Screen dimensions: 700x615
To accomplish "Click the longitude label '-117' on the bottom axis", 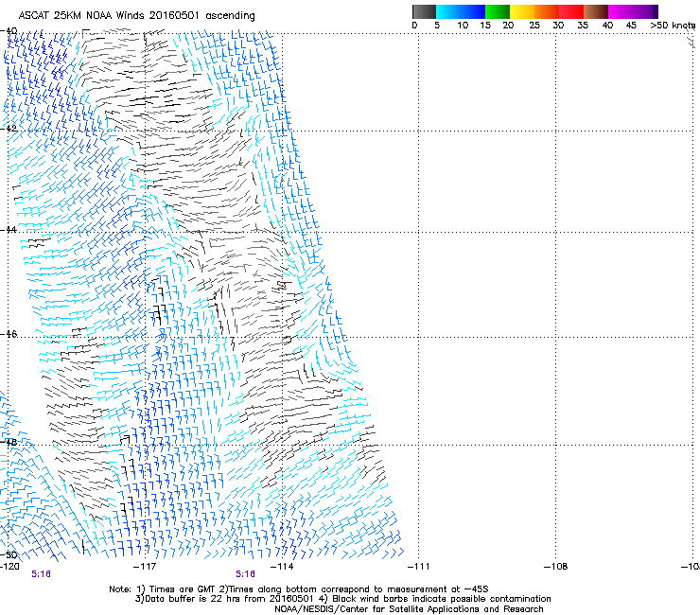I will click(146, 567).
